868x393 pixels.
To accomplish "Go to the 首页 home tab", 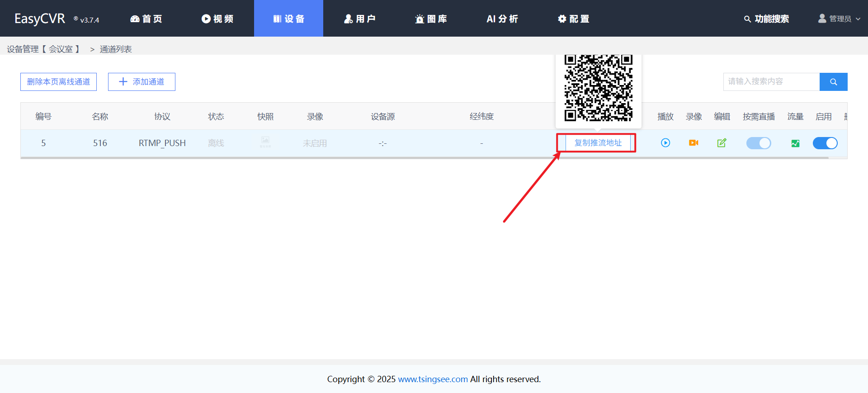I will (x=146, y=19).
